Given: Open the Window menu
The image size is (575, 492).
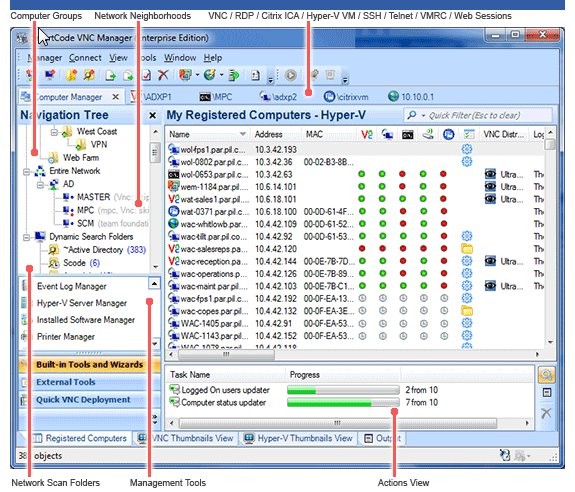Looking at the screenshot, I should point(180,58).
